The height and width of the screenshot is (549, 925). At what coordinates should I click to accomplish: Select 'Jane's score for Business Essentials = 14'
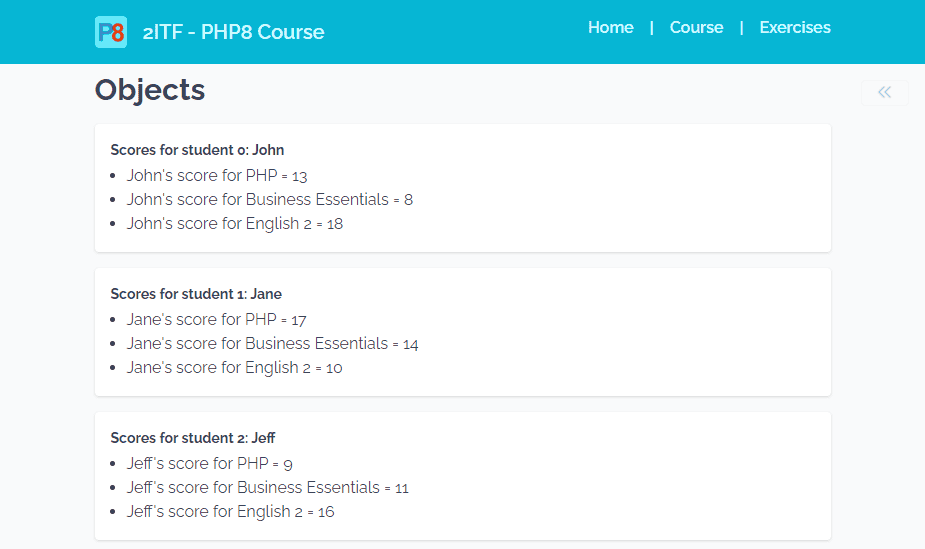[x=273, y=344]
